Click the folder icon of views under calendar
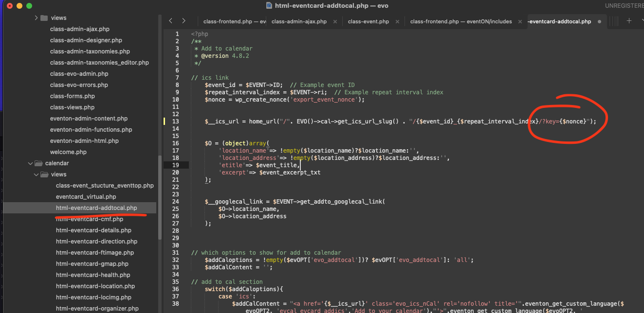644x313 pixels. click(44, 174)
